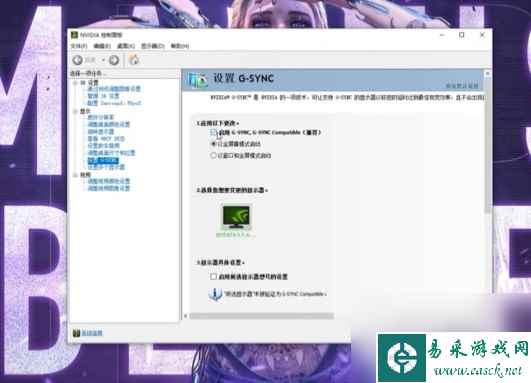Image resolution: width=531 pixels, height=383 pixels.
Task: Open 管理 3D 设置 in the tree
Action: [x=103, y=96]
